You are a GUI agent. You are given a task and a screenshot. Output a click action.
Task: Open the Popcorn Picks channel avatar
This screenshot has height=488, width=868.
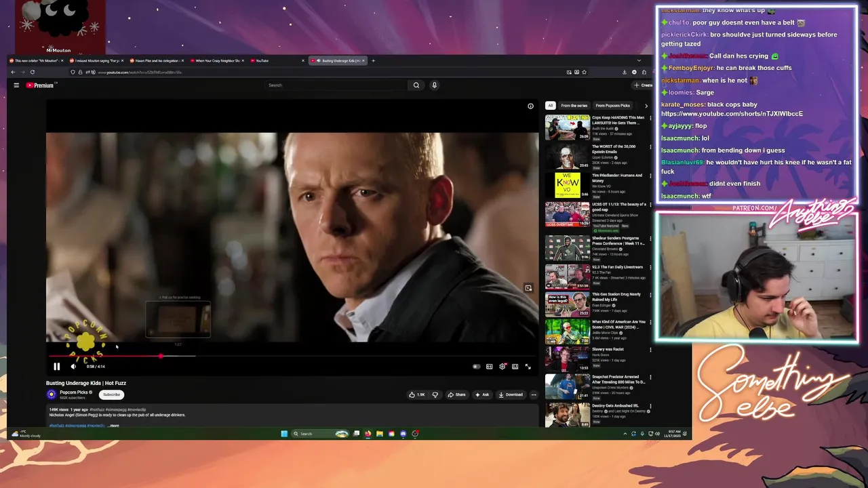tap(51, 394)
